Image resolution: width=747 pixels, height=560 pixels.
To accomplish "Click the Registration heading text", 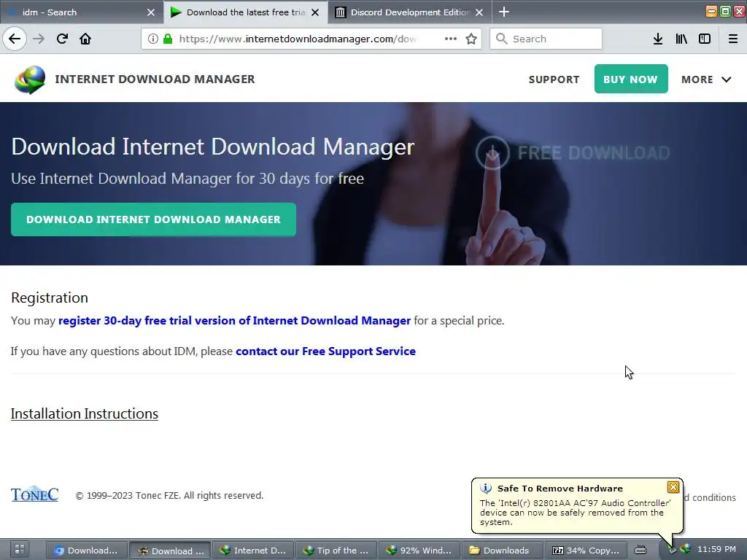I will [x=50, y=297].
